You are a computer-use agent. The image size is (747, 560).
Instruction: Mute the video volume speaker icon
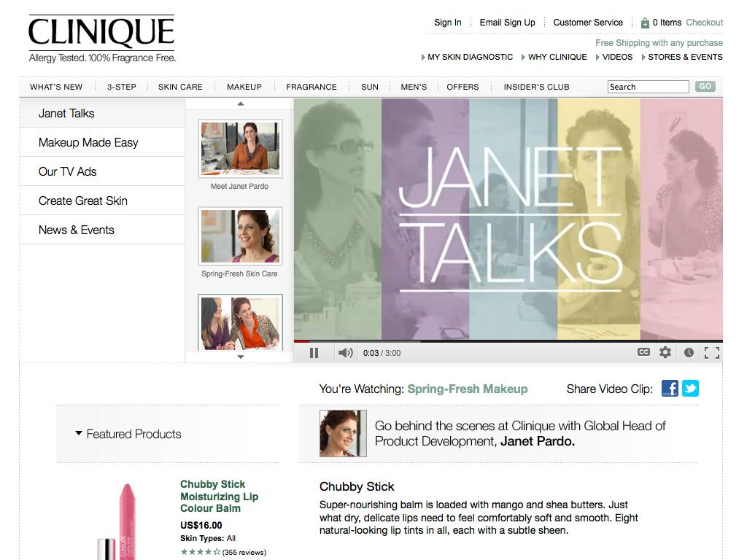click(345, 353)
